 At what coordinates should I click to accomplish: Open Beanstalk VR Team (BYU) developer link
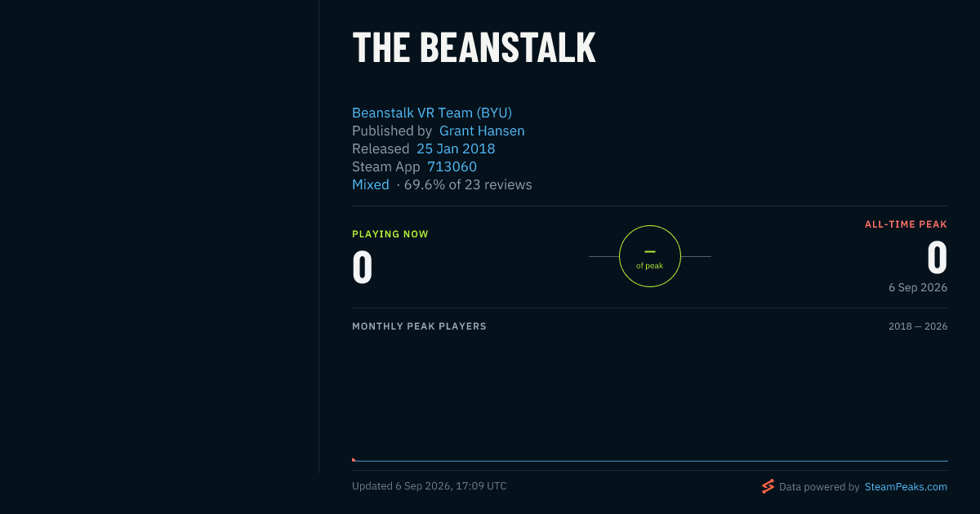tap(432, 113)
